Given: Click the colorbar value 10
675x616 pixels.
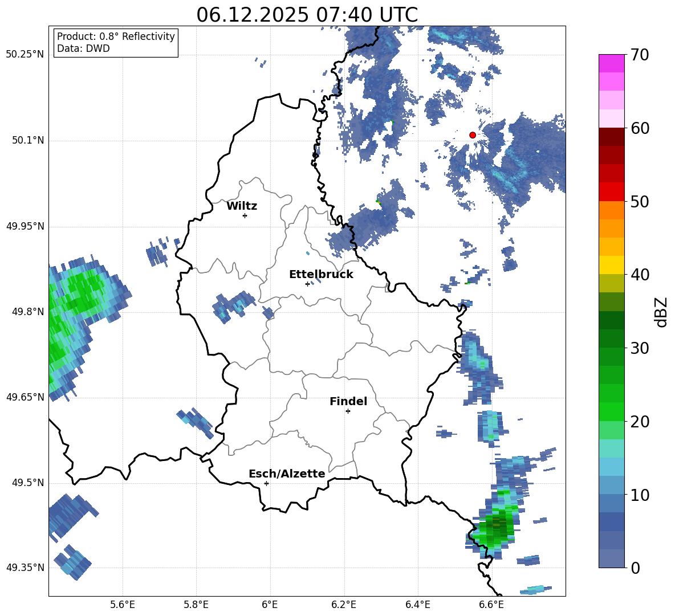Looking at the screenshot, I should 640,495.
